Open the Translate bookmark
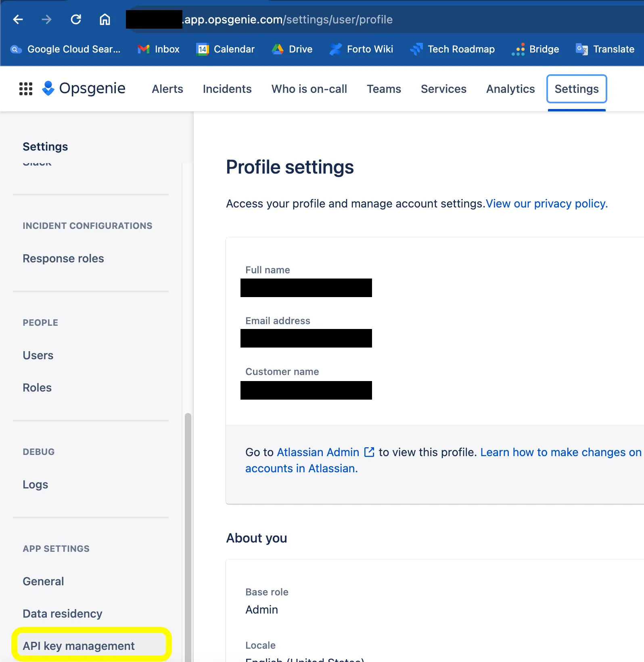The height and width of the screenshot is (662, 644). 605,49
